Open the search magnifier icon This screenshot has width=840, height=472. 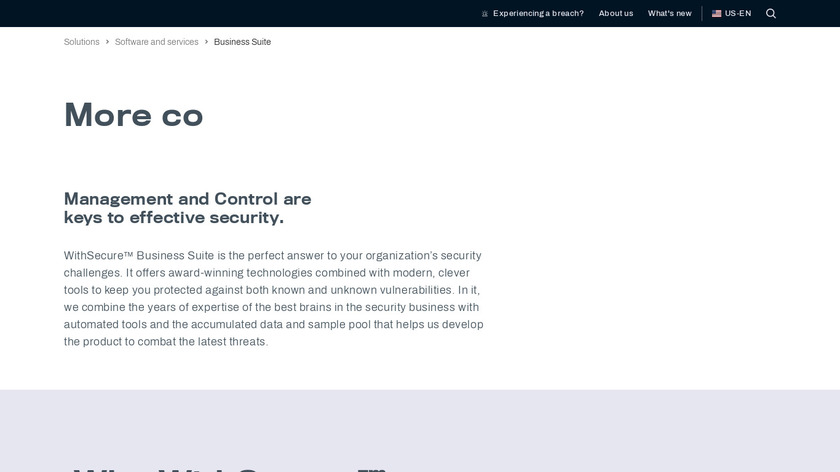771,13
